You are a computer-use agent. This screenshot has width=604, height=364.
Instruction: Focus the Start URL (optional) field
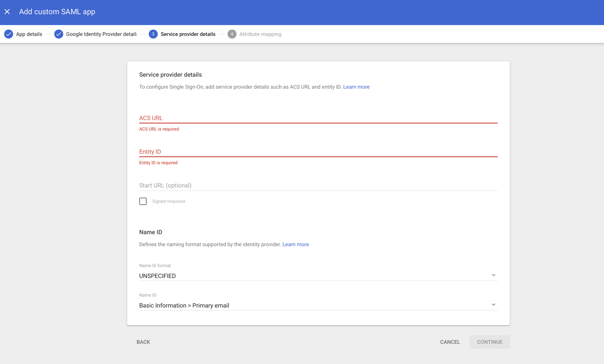point(318,185)
